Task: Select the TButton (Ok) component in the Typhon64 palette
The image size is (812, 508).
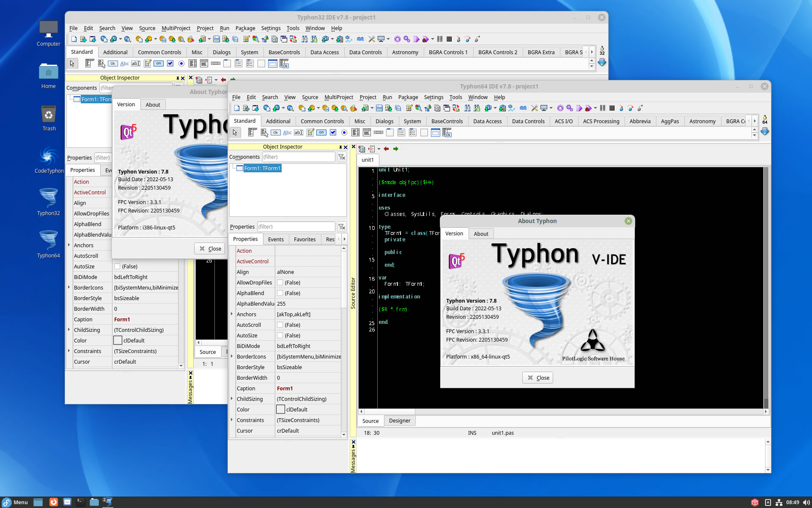Action: [x=275, y=133]
